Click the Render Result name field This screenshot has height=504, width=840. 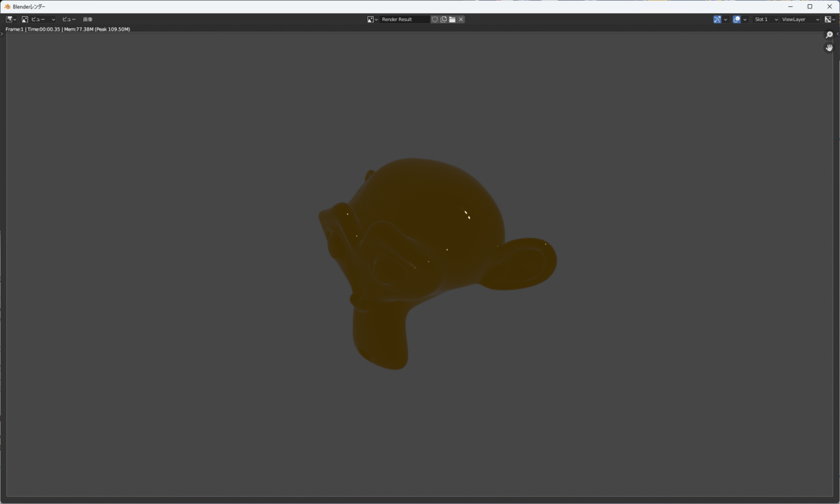pyautogui.click(x=405, y=20)
